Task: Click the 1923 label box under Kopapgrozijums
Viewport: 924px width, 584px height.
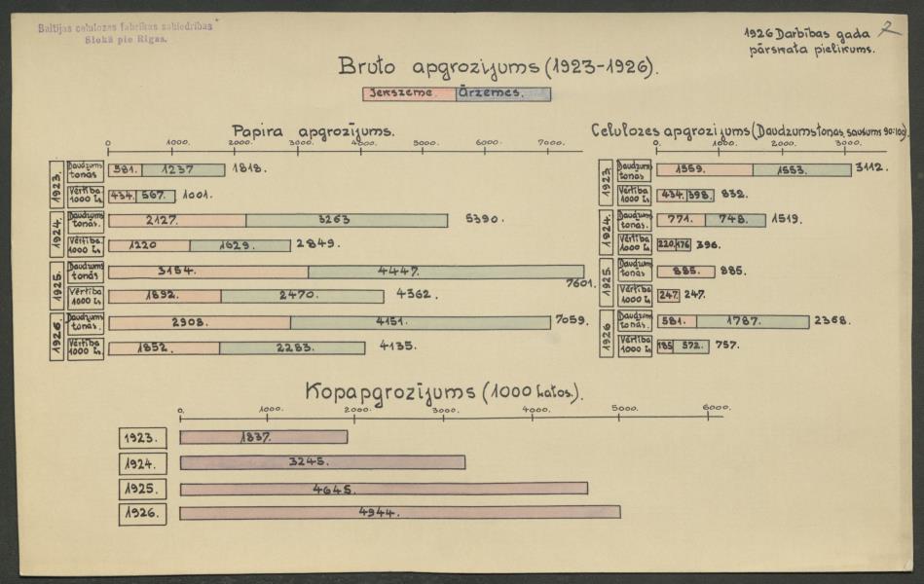Action: (143, 438)
